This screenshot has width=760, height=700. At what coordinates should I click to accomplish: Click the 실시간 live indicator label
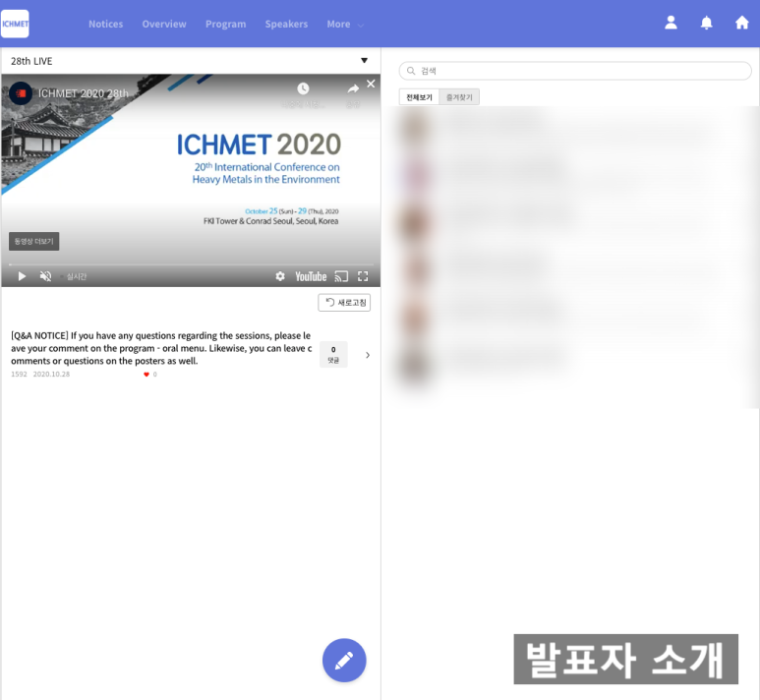(76, 276)
